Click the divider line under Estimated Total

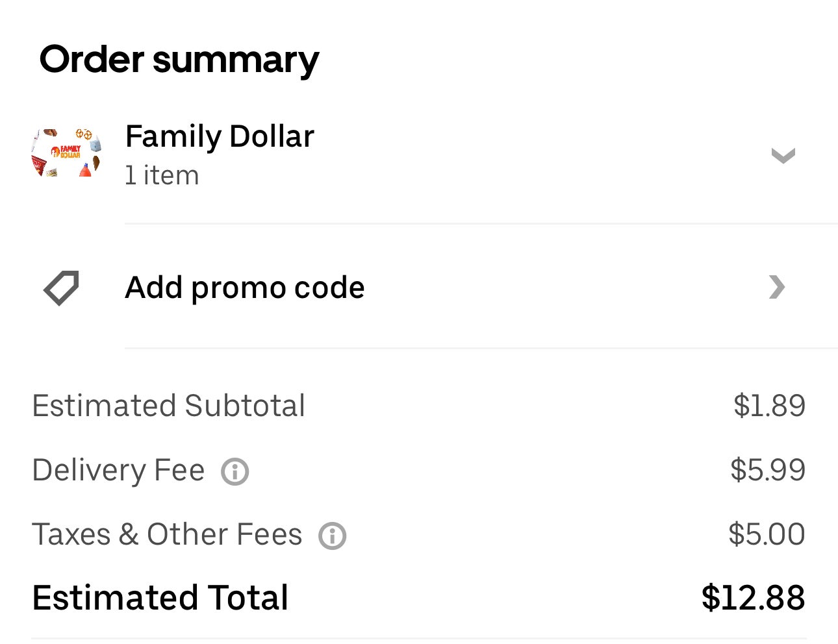[419, 638]
